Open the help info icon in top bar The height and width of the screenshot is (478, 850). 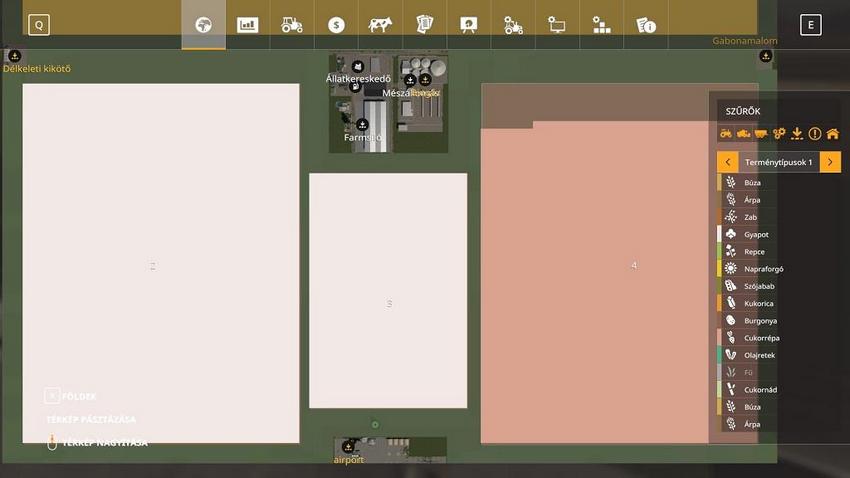click(646, 25)
